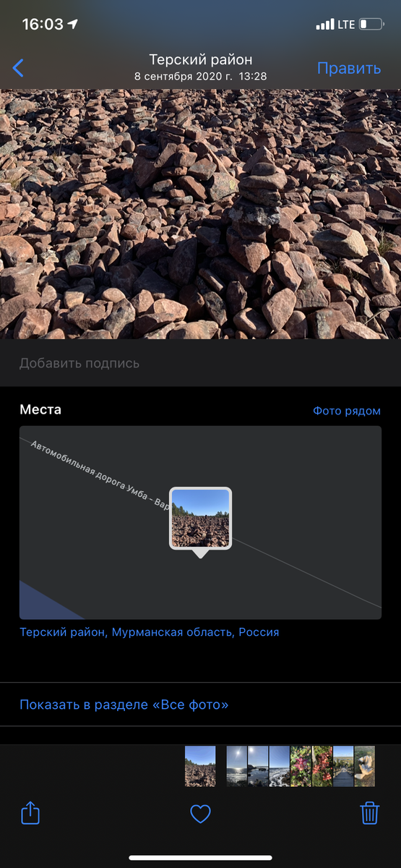Screen dimensions: 401x868
Task: Select Показать в разделе «Все фото»
Action: point(200,705)
